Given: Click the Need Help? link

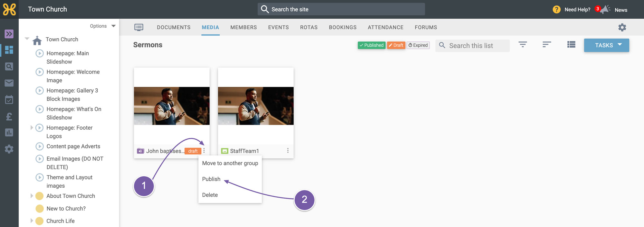Looking at the screenshot, I should pyautogui.click(x=577, y=10).
